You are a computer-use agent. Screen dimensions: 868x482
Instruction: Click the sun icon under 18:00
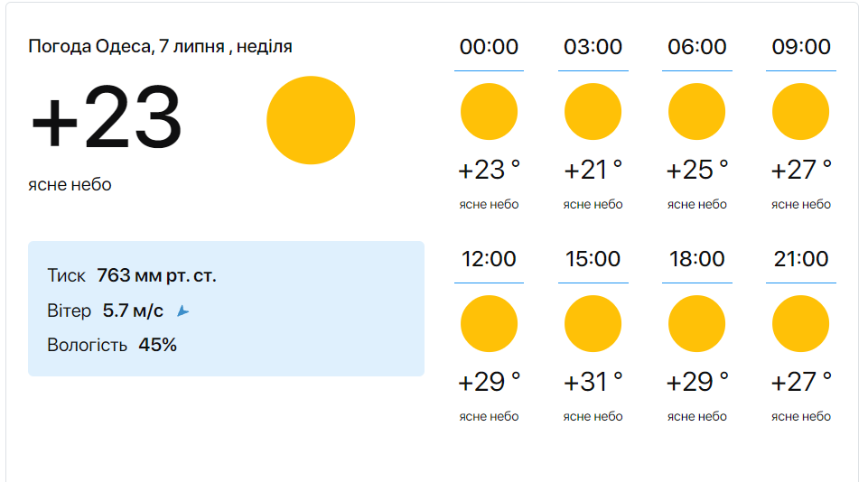[696, 324]
